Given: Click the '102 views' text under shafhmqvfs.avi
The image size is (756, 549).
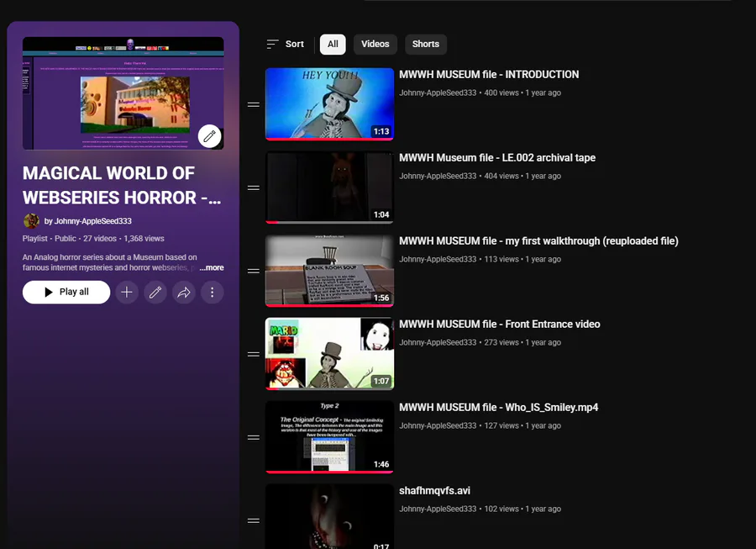Looking at the screenshot, I should 501,509.
